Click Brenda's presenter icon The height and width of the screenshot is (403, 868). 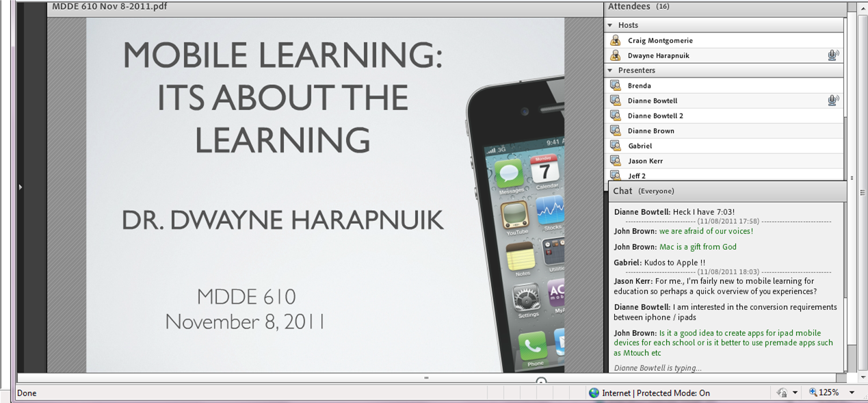click(x=615, y=86)
